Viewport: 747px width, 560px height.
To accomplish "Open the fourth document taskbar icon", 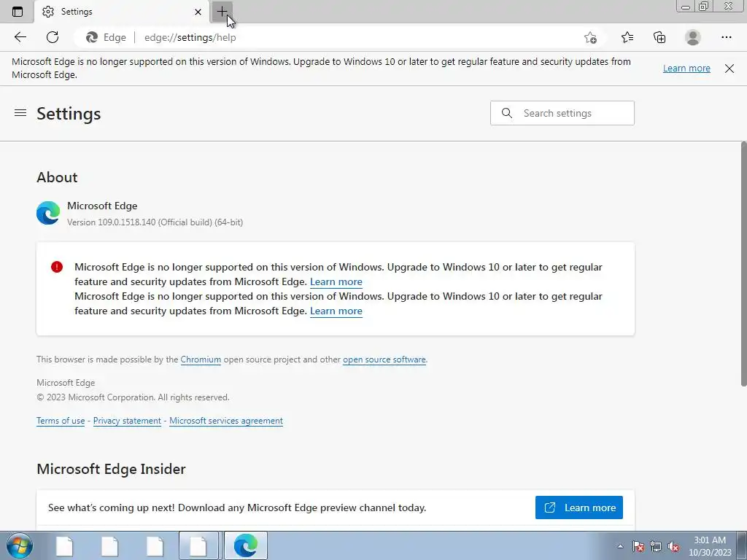I will [198, 545].
